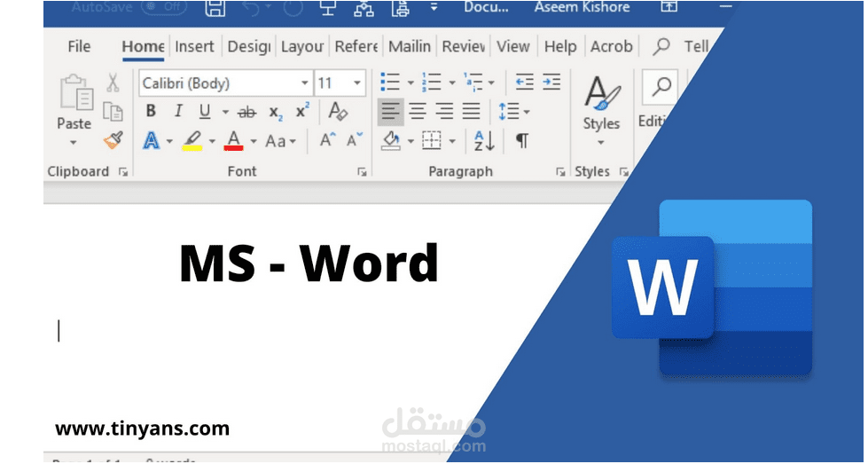Apply Text Effects blue A icon
The image size is (868, 464).
151,141
